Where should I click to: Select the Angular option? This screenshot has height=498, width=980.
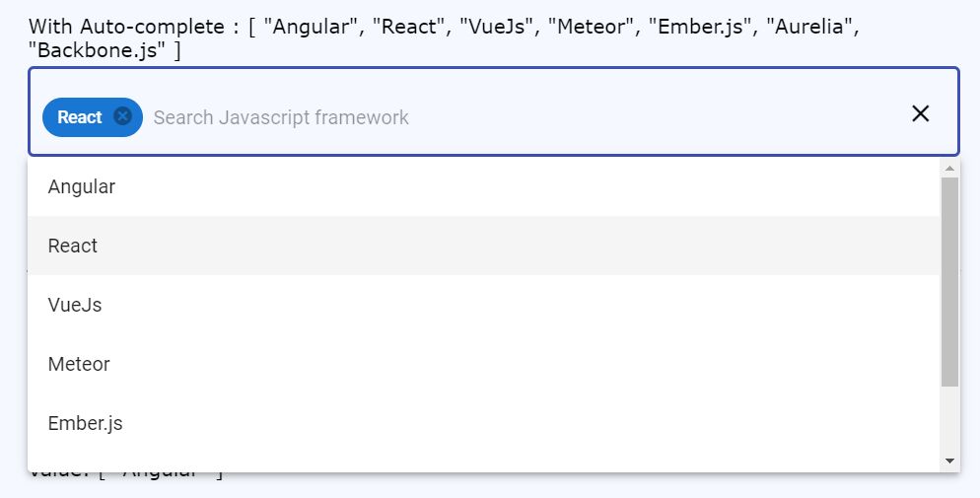(x=82, y=186)
